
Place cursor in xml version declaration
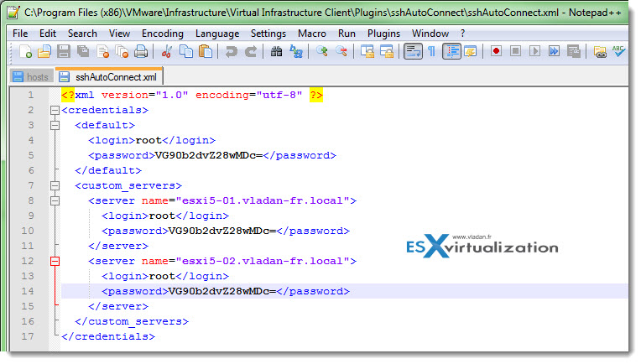coord(192,95)
